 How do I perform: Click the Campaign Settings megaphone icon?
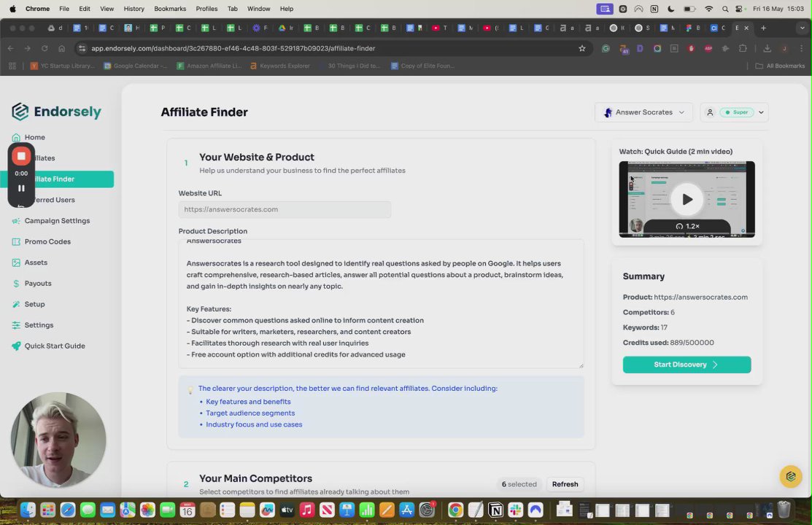pos(16,221)
